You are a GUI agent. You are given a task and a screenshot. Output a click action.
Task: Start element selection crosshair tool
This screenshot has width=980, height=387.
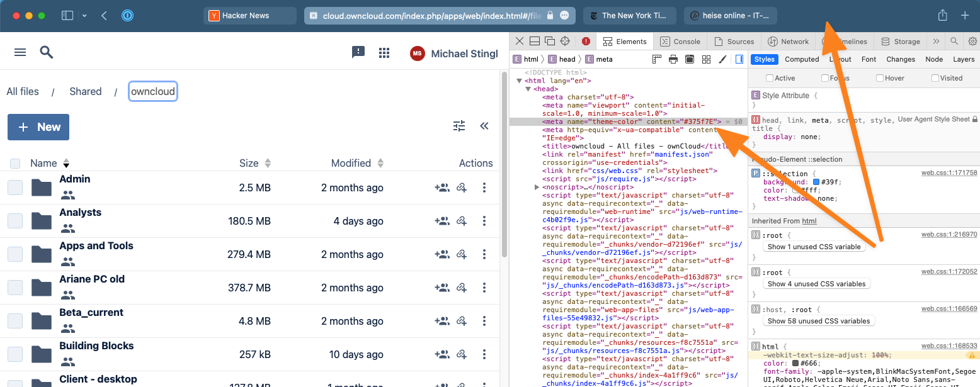pyautogui.click(x=565, y=42)
